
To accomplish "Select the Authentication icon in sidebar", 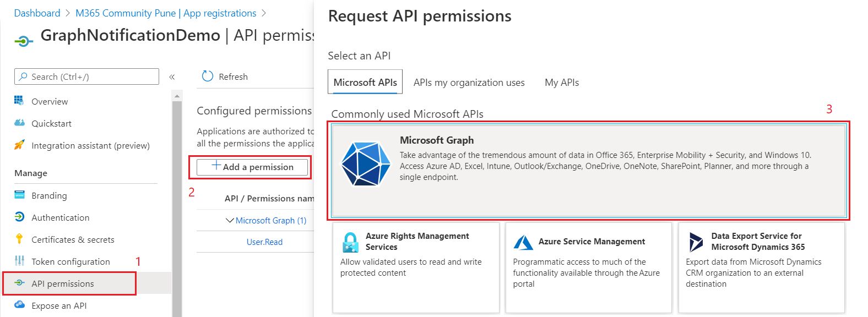I will coord(19,217).
